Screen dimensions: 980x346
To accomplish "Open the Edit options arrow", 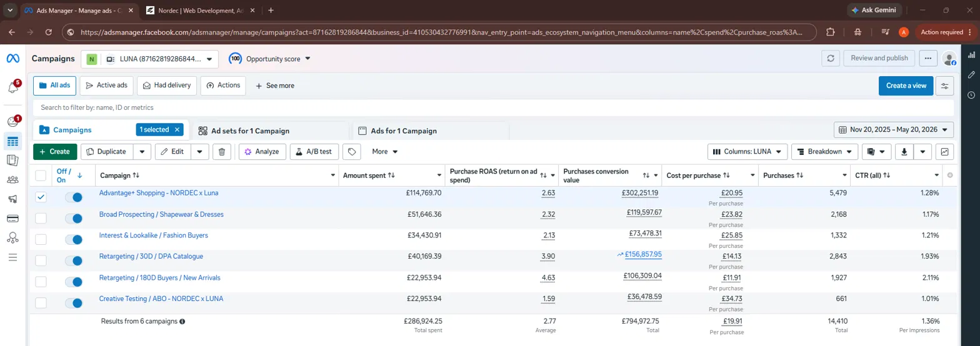I will (x=199, y=151).
